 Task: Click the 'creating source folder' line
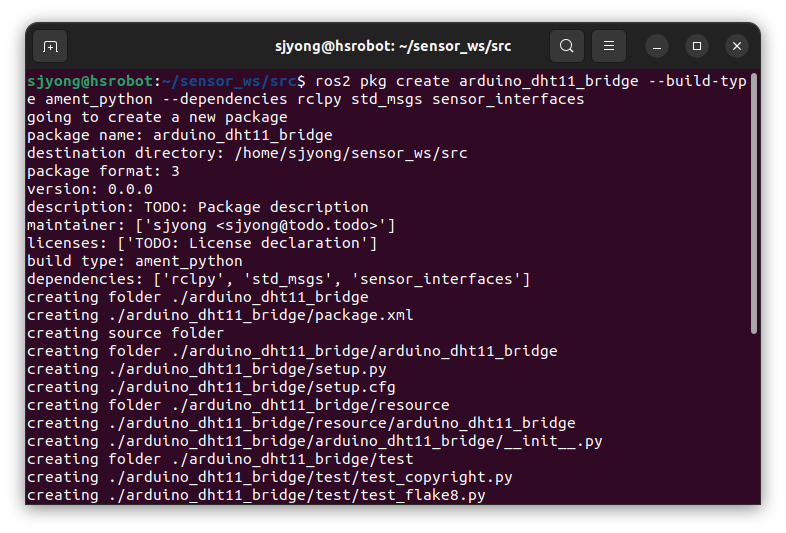[126, 333]
